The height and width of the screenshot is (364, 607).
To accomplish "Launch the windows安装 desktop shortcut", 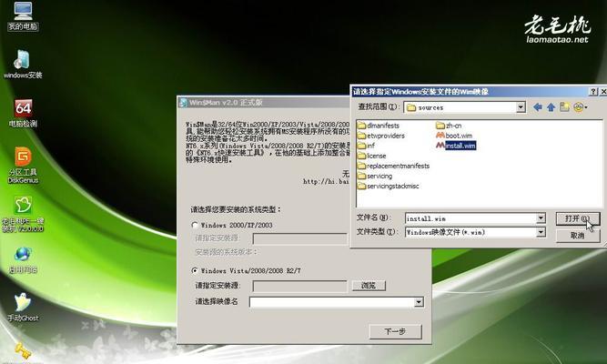I will coord(24,60).
